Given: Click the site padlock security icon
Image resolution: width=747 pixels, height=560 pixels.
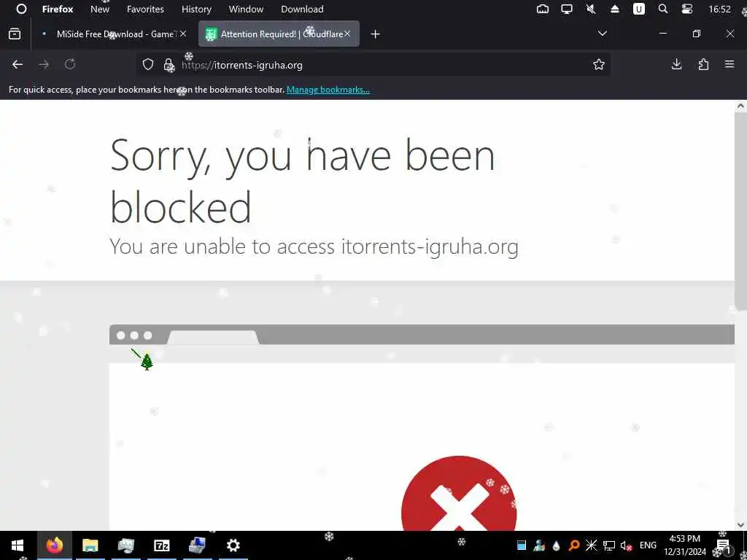Looking at the screenshot, I should tap(169, 65).
